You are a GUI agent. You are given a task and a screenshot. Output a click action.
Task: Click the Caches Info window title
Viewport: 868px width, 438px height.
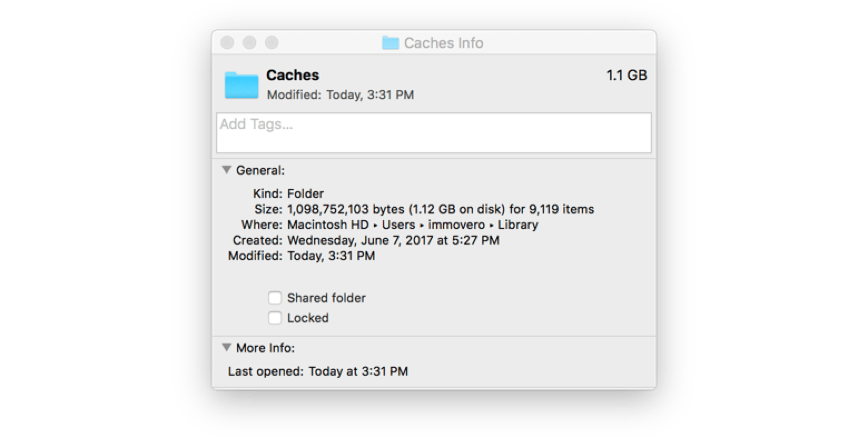[443, 43]
